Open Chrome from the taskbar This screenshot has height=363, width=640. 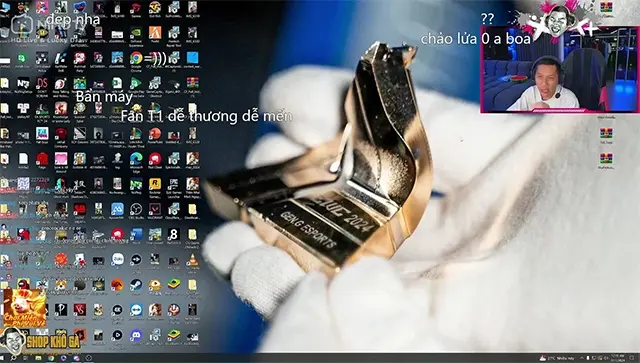coord(51,358)
